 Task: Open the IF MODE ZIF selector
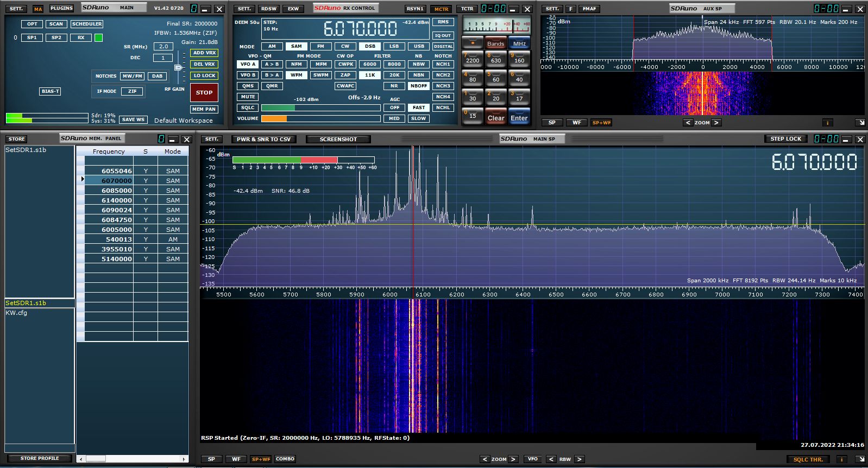click(132, 91)
